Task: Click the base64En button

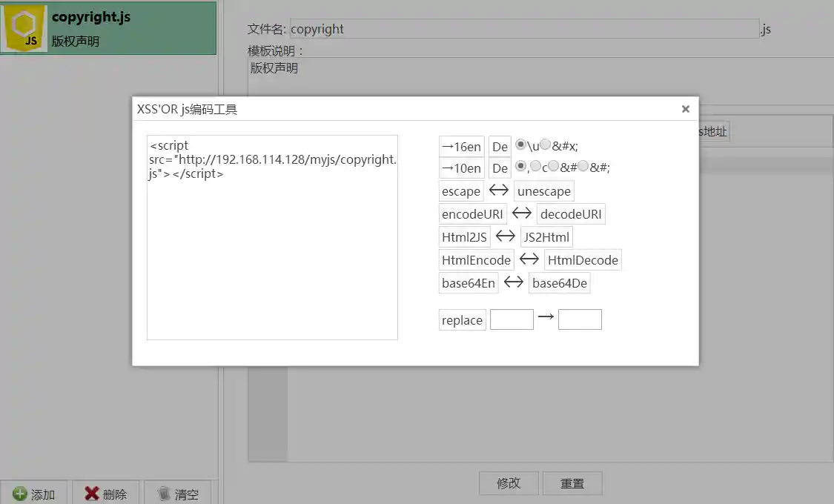Action: coord(469,283)
